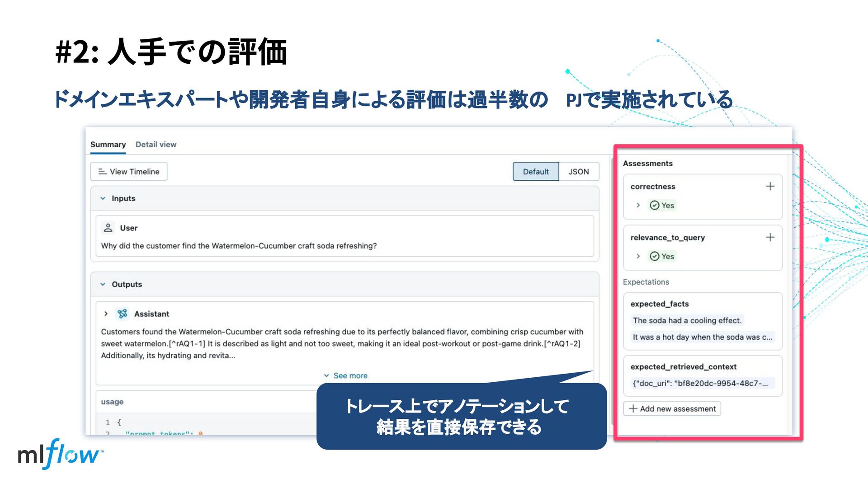Open the Detail view tab
868x488 pixels.
point(156,145)
